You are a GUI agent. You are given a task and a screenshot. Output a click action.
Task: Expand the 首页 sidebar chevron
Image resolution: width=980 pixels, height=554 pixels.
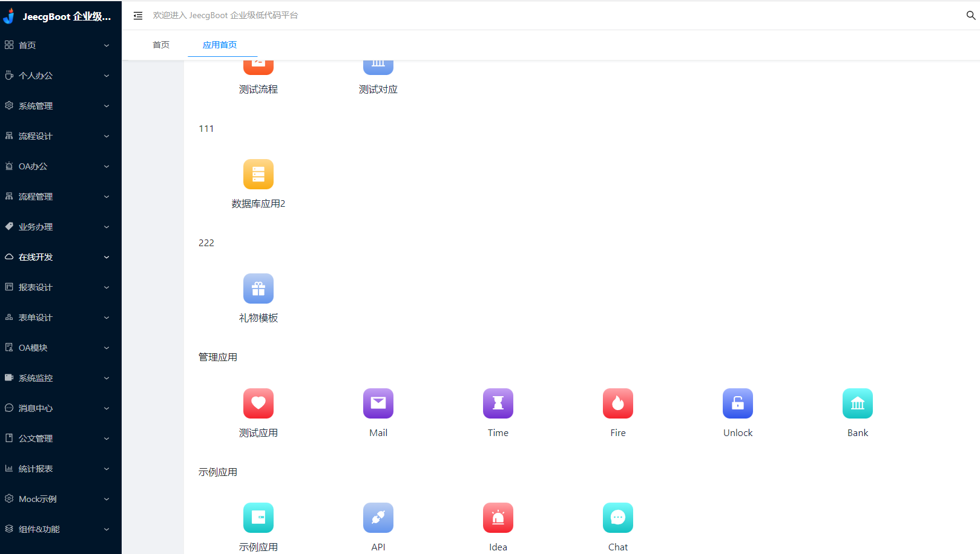pyautogui.click(x=107, y=45)
